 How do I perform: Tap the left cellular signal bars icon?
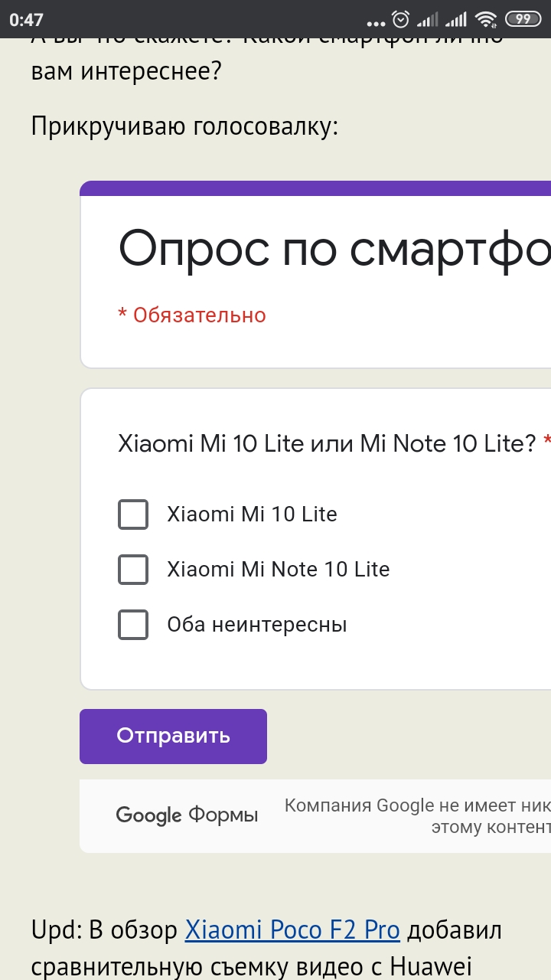pos(428,19)
